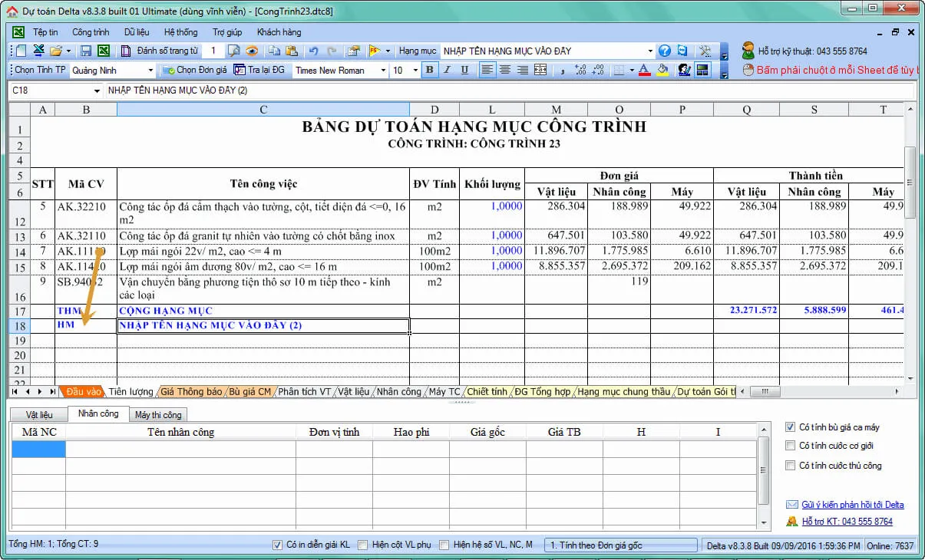Viewport: 925px width, 560px height.
Task: Click the TeamViewer support icon
Action: 682,51
